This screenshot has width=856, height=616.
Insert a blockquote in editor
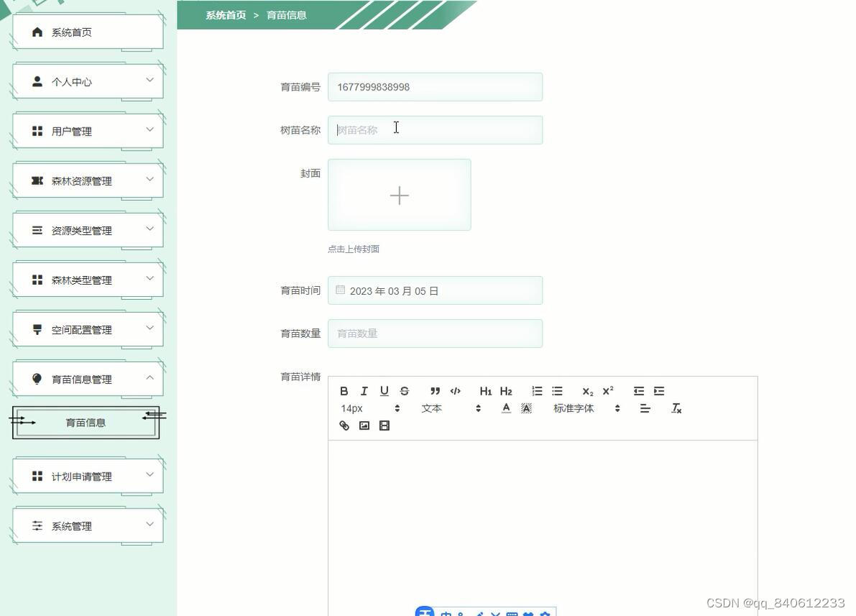(435, 391)
